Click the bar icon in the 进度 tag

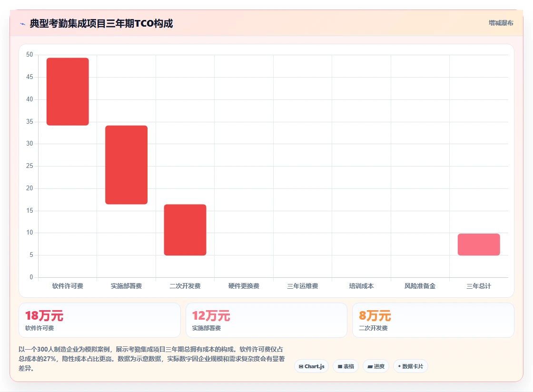370,366
